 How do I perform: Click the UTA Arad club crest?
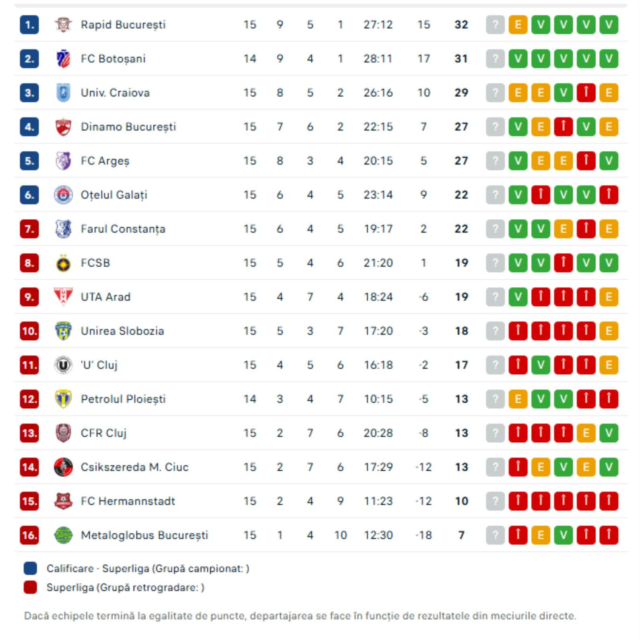pos(63,297)
